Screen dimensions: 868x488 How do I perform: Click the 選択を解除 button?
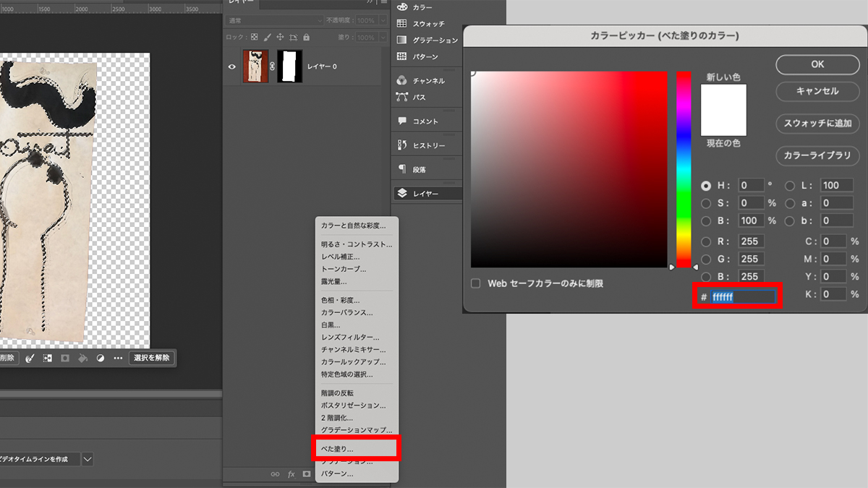pyautogui.click(x=150, y=358)
